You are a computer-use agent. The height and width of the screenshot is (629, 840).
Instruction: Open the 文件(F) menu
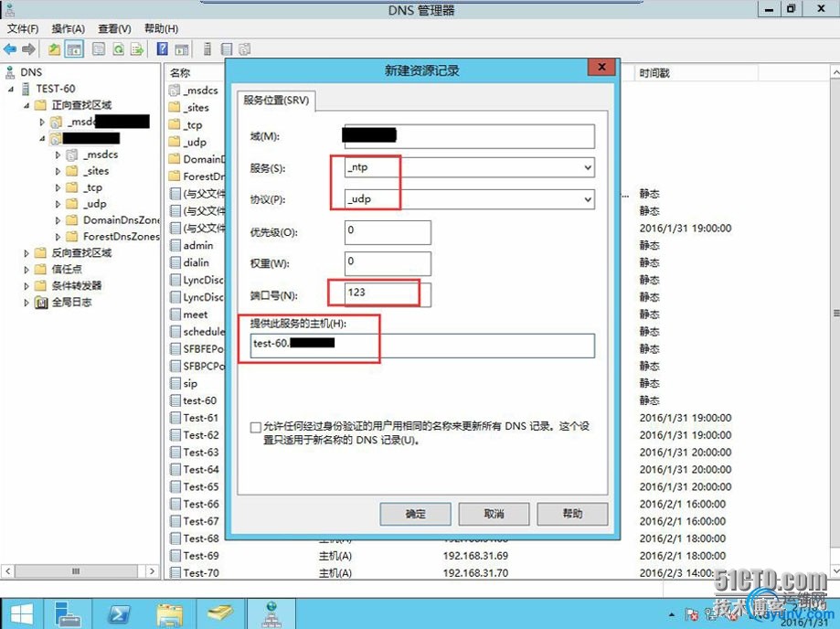click(x=23, y=28)
